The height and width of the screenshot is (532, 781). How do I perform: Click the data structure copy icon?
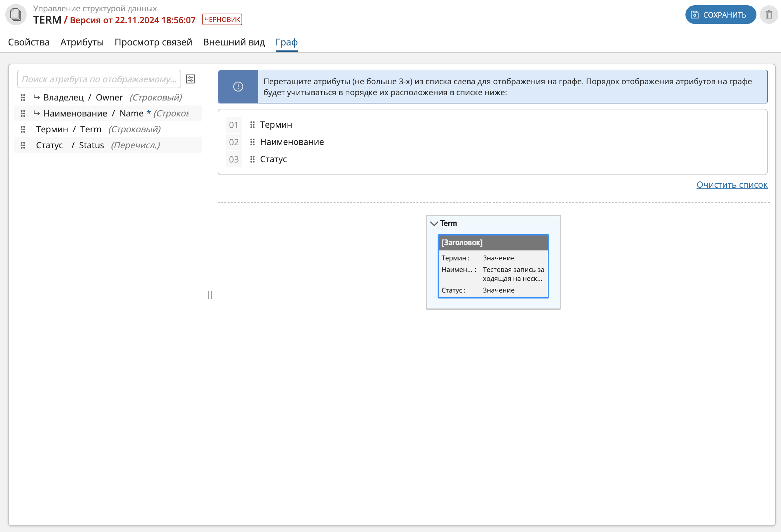point(16,15)
